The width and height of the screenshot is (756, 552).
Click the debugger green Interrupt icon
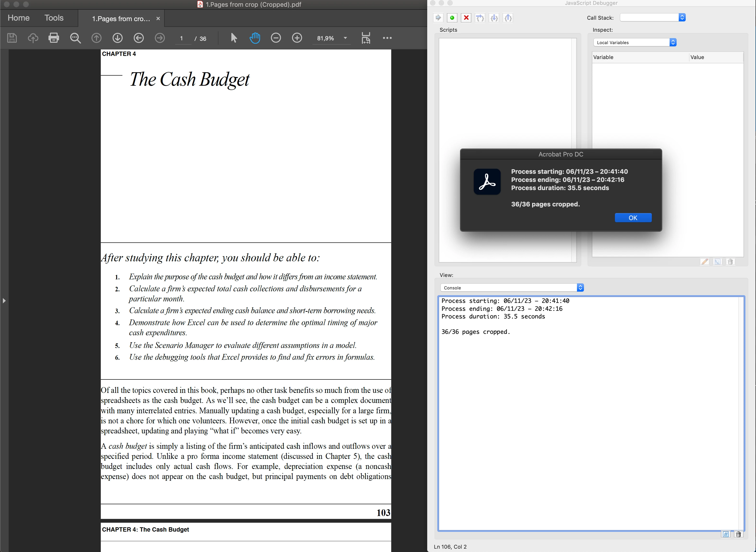pyautogui.click(x=452, y=18)
